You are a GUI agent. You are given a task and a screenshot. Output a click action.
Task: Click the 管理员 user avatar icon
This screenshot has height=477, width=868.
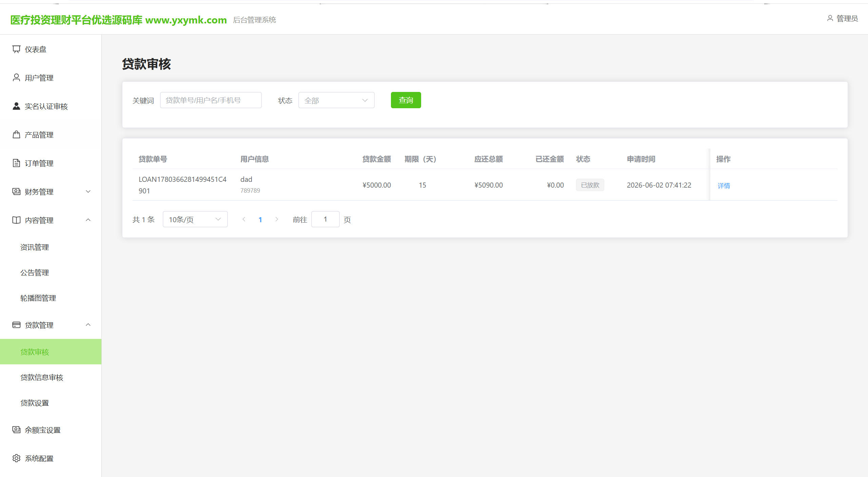click(830, 18)
